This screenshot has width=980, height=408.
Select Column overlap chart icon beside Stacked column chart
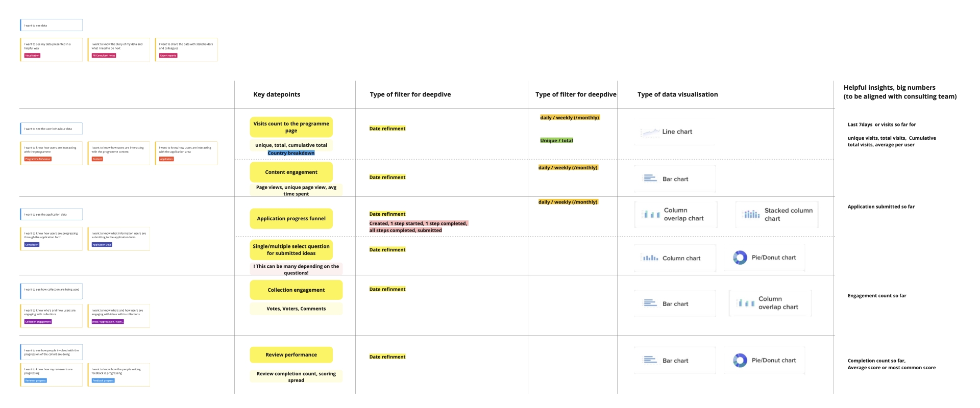(651, 214)
